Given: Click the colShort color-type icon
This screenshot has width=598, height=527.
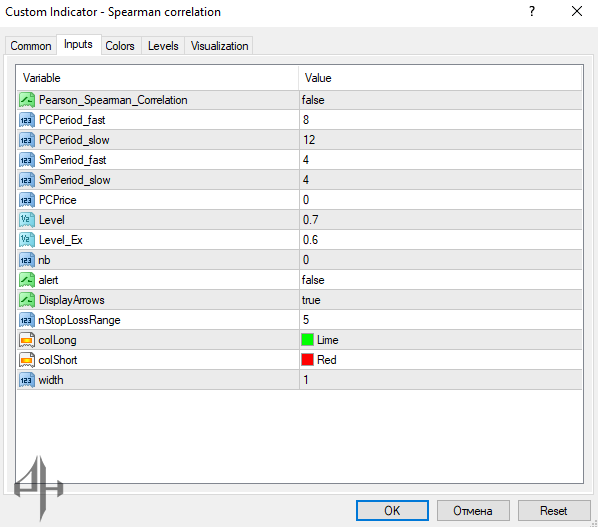Looking at the screenshot, I should point(27,360).
